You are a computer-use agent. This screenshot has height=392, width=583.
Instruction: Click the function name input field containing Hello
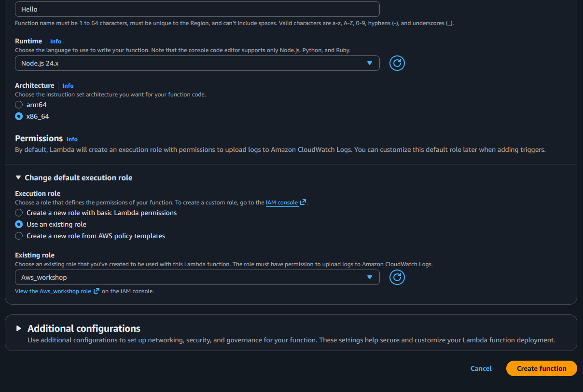197,9
